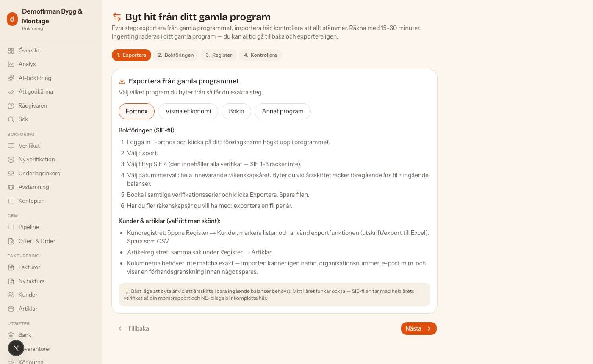
Task: Click the round N avatar badge
Action: (x=16, y=348)
